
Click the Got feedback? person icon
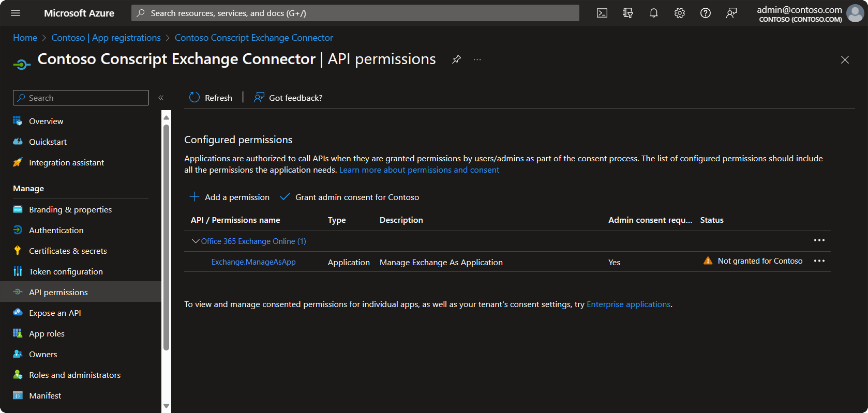tap(259, 97)
